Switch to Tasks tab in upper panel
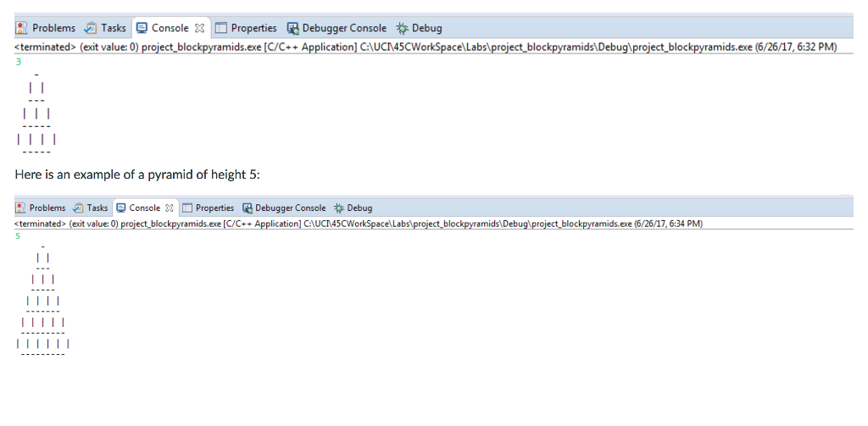Image resolution: width=868 pixels, height=426 pixels. click(105, 28)
